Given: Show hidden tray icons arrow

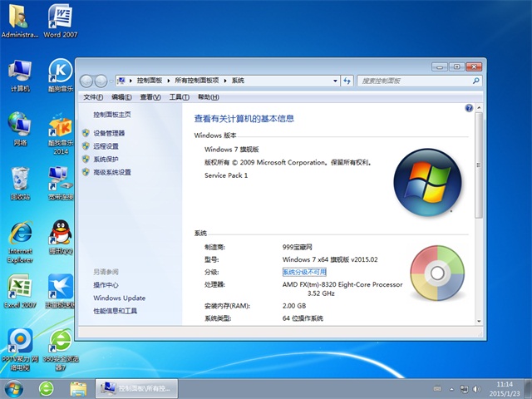Looking at the screenshot, I should tap(451, 389).
